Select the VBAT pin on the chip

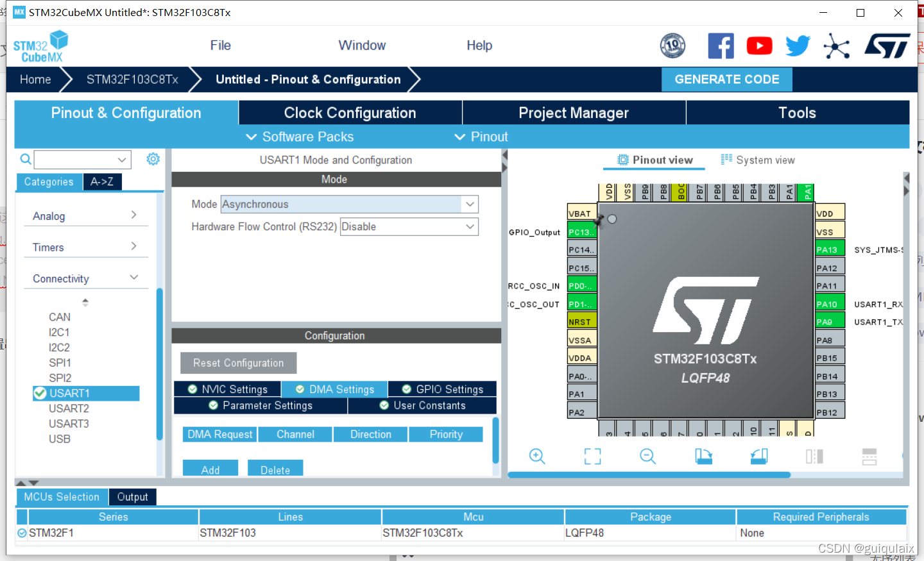tap(582, 213)
